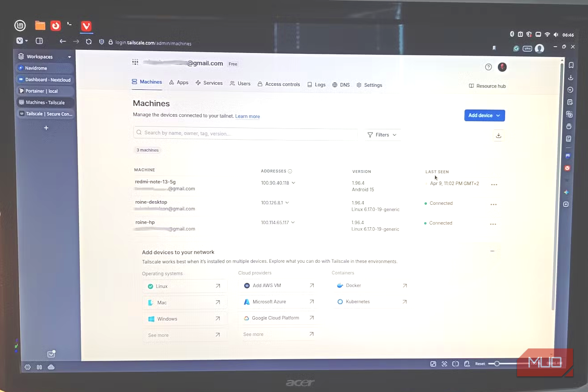This screenshot has width=588, height=392.
Task: Open the roine-desktop row options menu
Action: (x=494, y=204)
